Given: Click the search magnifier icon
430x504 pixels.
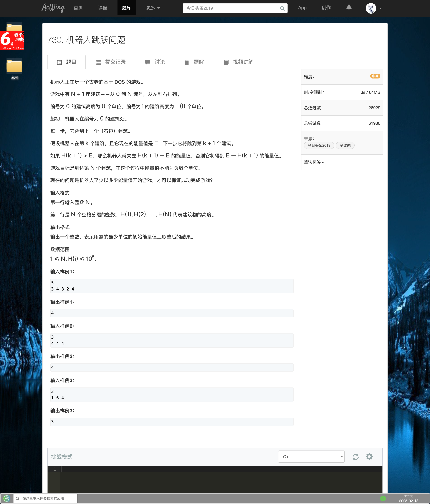Looking at the screenshot, I should click(x=282, y=8).
